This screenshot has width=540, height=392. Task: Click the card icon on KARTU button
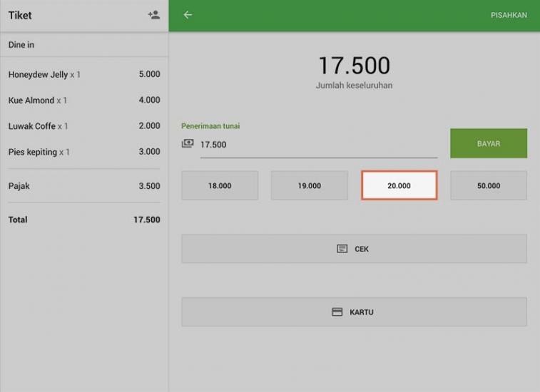[x=337, y=312]
